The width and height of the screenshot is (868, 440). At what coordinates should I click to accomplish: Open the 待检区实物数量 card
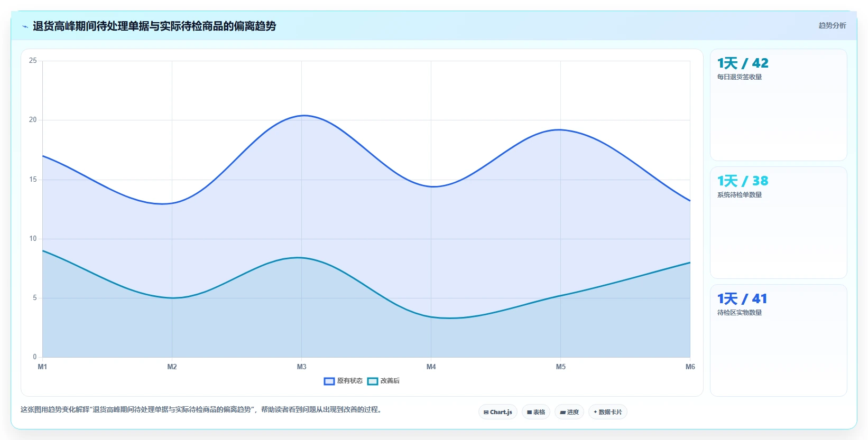tap(779, 341)
